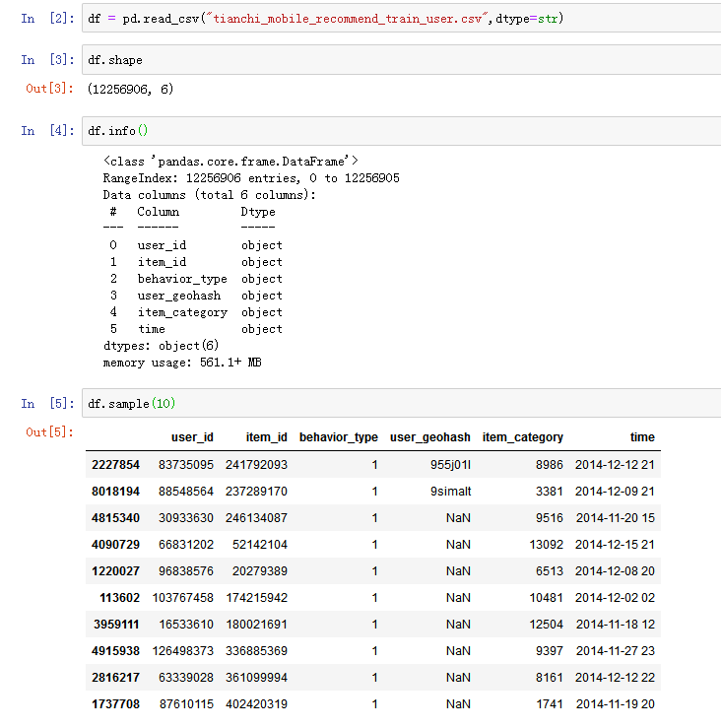Click item_category value 9516
The height and width of the screenshot is (728, 721).
click(x=550, y=518)
